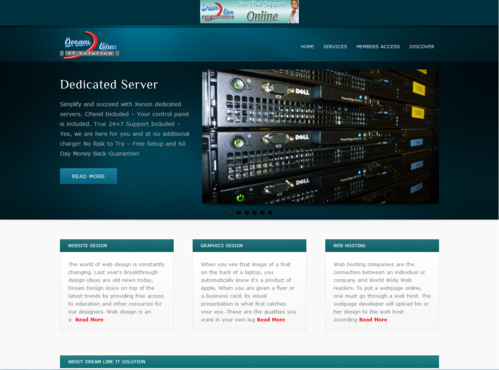Select the first slider pagination dot
The width and height of the screenshot is (499, 370).
(x=231, y=213)
